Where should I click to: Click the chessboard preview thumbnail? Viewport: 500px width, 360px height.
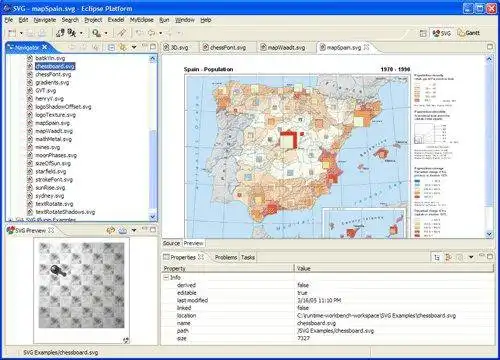(82, 285)
